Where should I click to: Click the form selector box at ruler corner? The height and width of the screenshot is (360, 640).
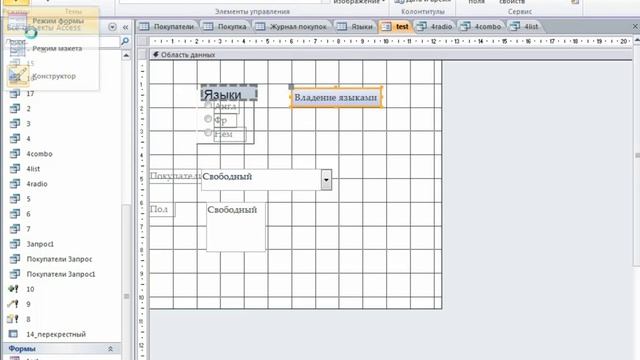[143, 41]
